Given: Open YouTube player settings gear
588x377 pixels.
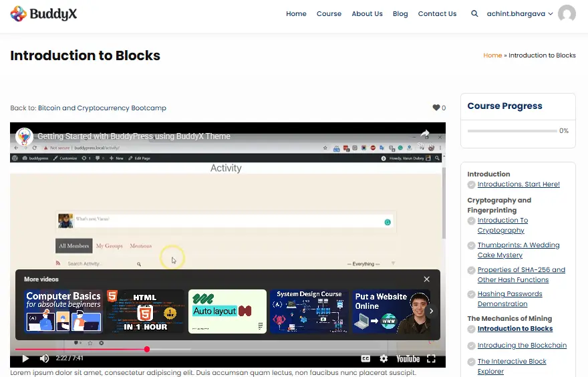Looking at the screenshot, I should click(384, 359).
